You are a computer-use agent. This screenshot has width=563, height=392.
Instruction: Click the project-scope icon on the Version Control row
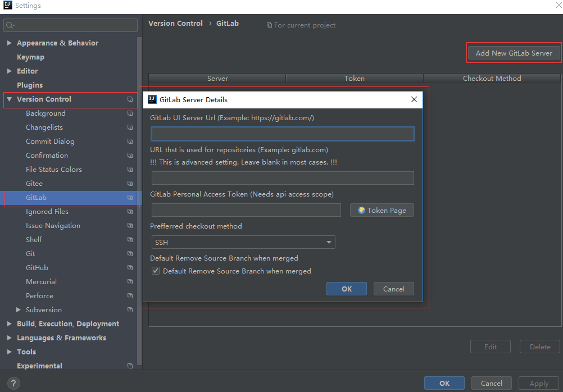[x=130, y=99]
